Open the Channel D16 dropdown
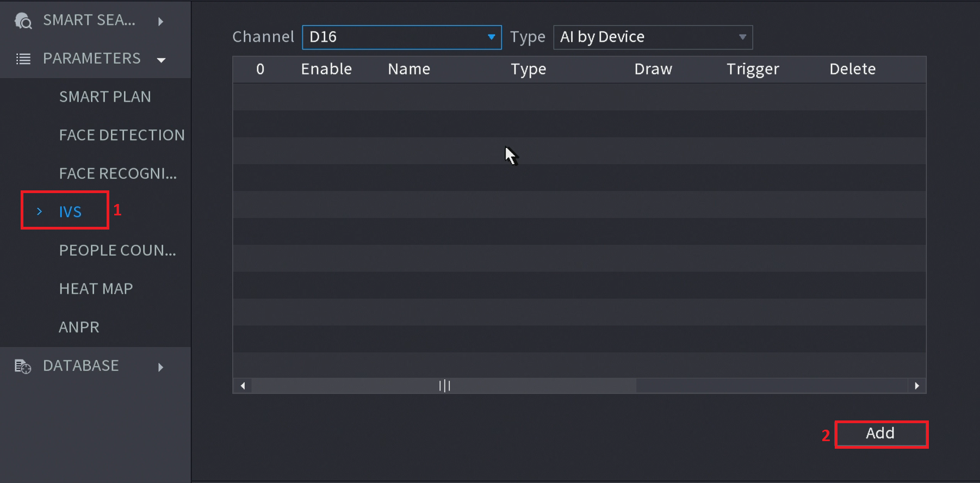980x483 pixels. 401,37
